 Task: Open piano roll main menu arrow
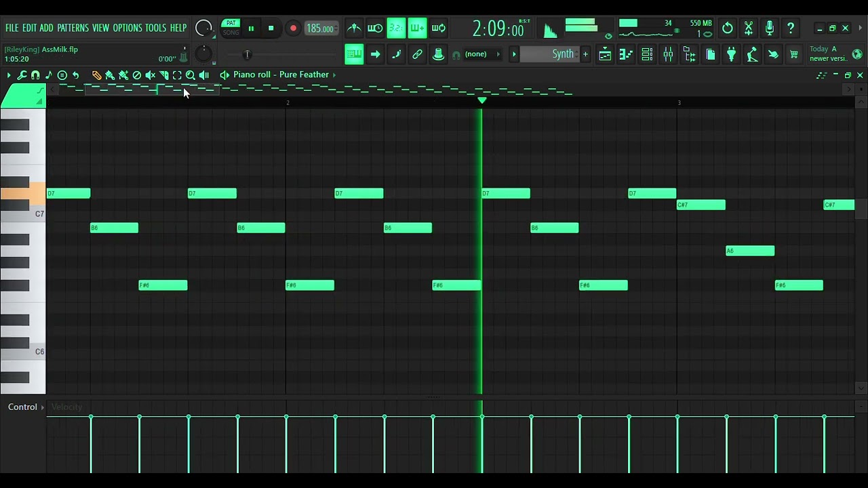[x=9, y=75]
